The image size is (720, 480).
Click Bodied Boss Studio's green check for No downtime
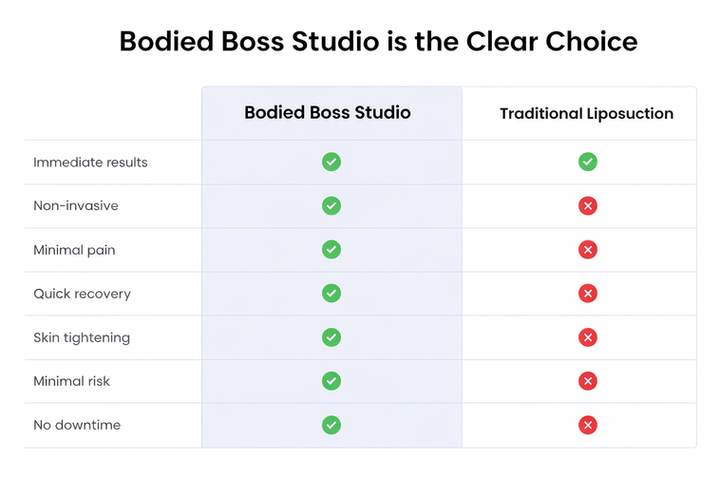click(x=331, y=425)
